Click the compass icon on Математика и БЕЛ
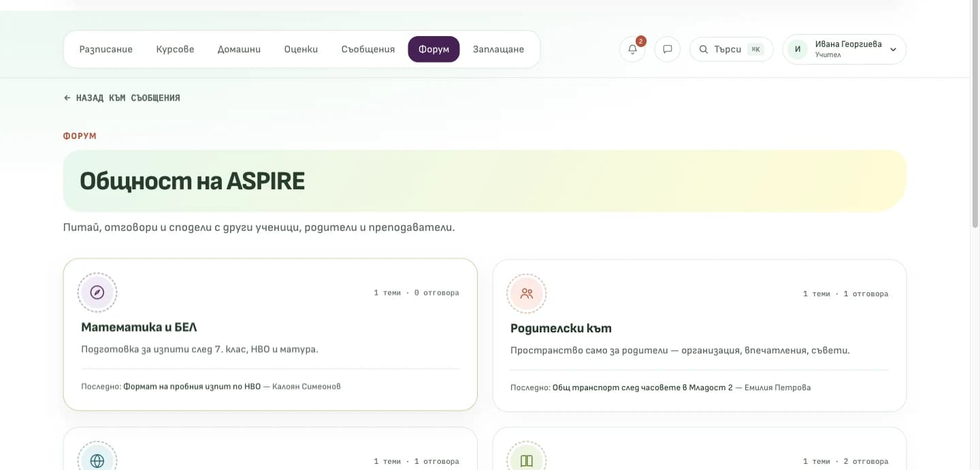Image resolution: width=980 pixels, height=470 pixels. point(97,292)
